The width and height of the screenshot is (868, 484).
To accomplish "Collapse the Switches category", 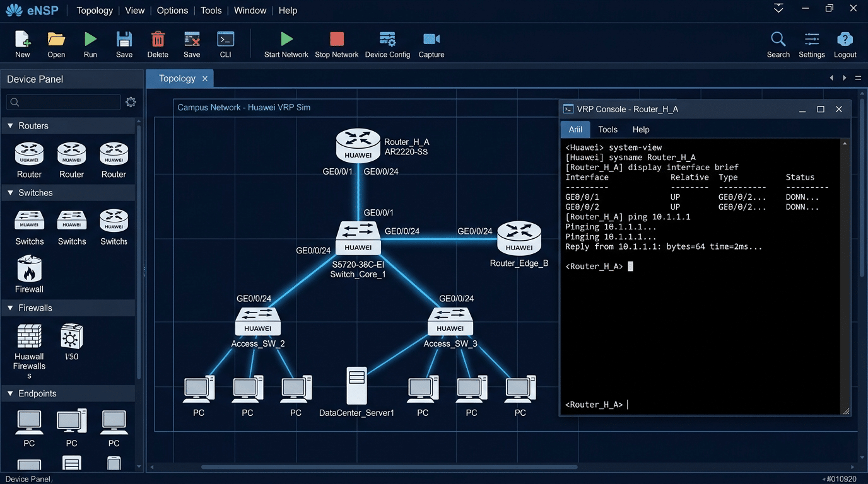I will coord(10,193).
